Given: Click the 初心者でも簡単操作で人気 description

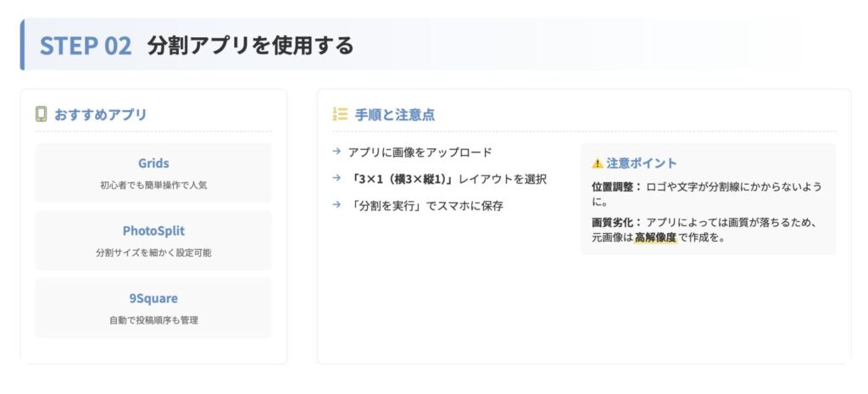Looking at the screenshot, I should [x=153, y=184].
